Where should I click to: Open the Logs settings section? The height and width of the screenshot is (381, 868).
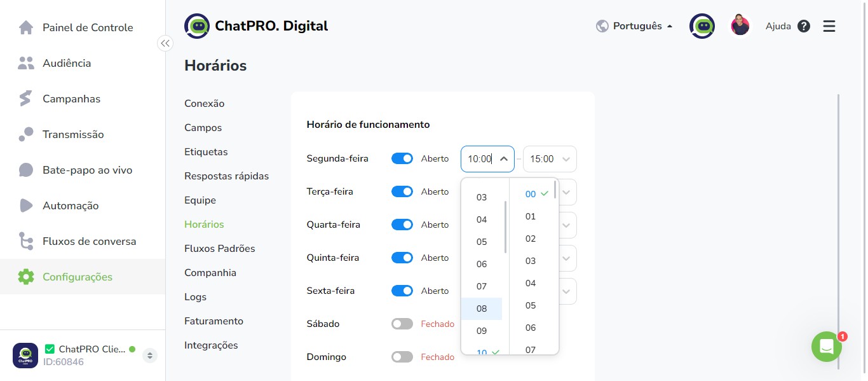pyautogui.click(x=196, y=296)
